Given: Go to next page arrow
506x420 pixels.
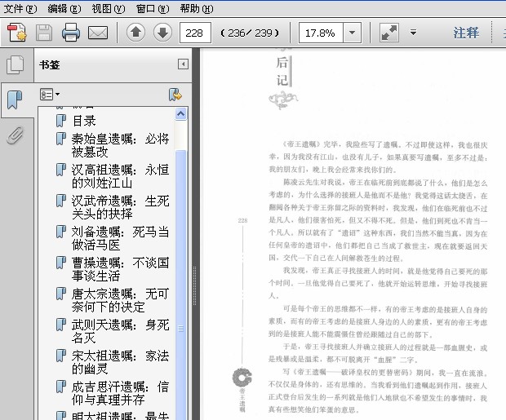Looking at the screenshot, I should coord(162,33).
